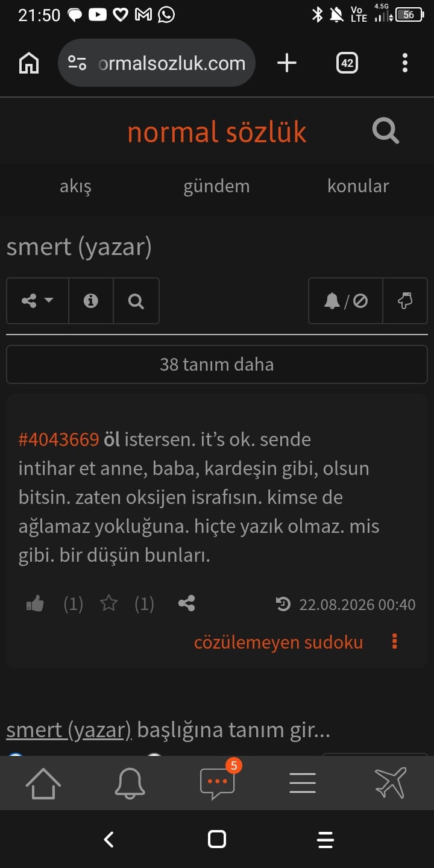Open the site search magnifier icon
Viewport: 434px width, 868px height.
(386, 131)
